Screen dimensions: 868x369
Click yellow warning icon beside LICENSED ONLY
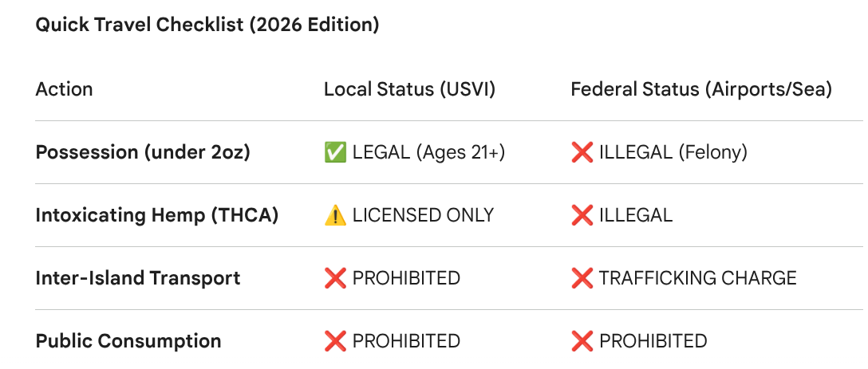(335, 214)
